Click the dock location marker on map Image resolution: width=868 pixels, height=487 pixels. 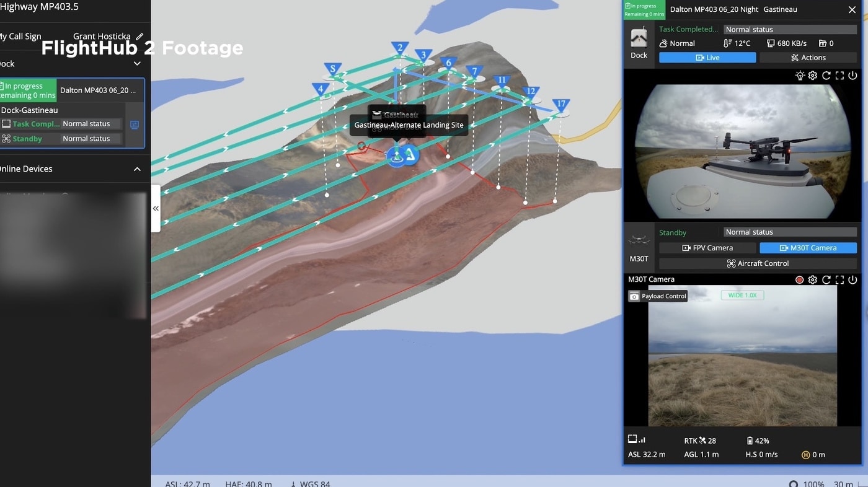[x=396, y=156]
